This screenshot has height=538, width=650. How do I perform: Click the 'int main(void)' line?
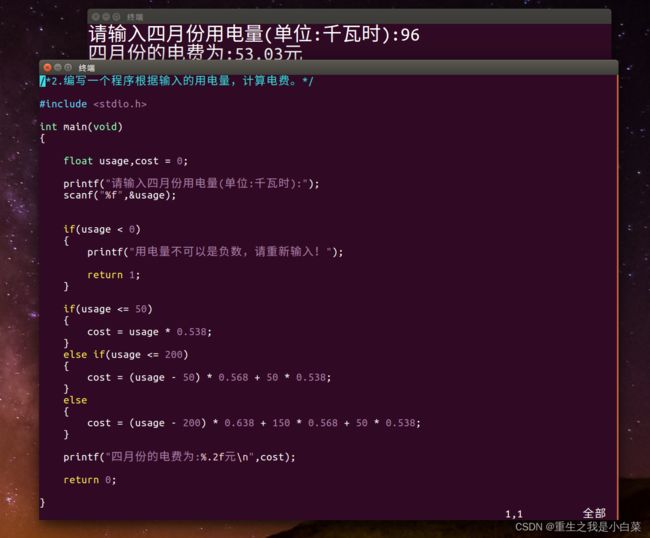click(81, 127)
